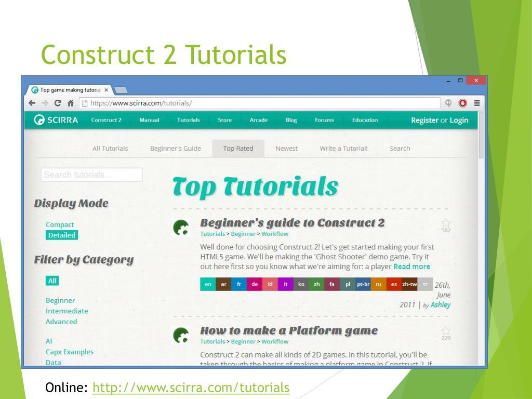Viewport: 532px width, 399px height.
Task: Open a new browser tab
Action: coord(121,90)
